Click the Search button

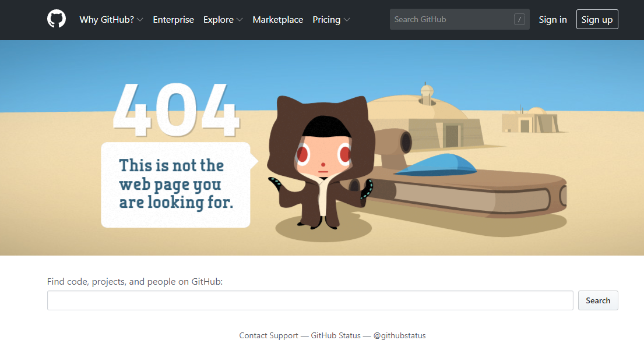coord(598,300)
